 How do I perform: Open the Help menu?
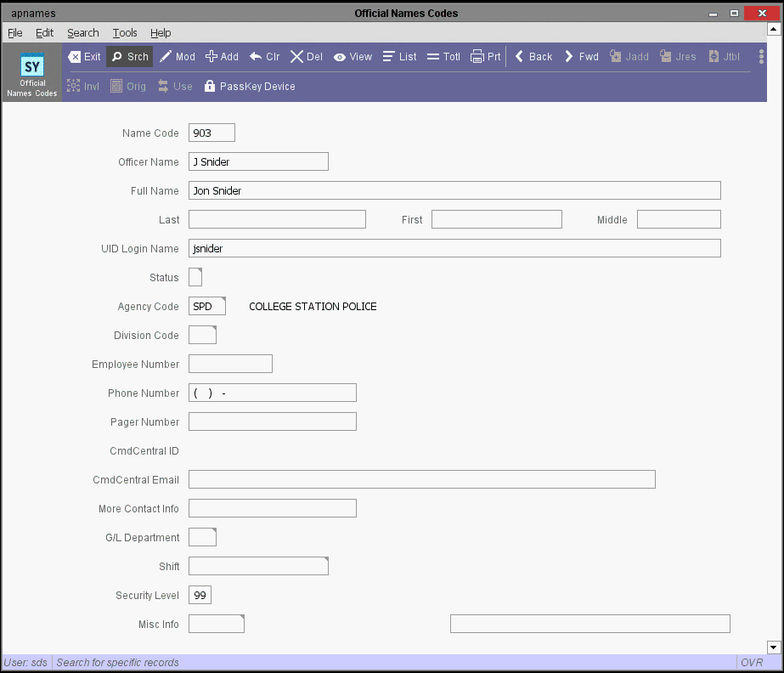tap(161, 33)
